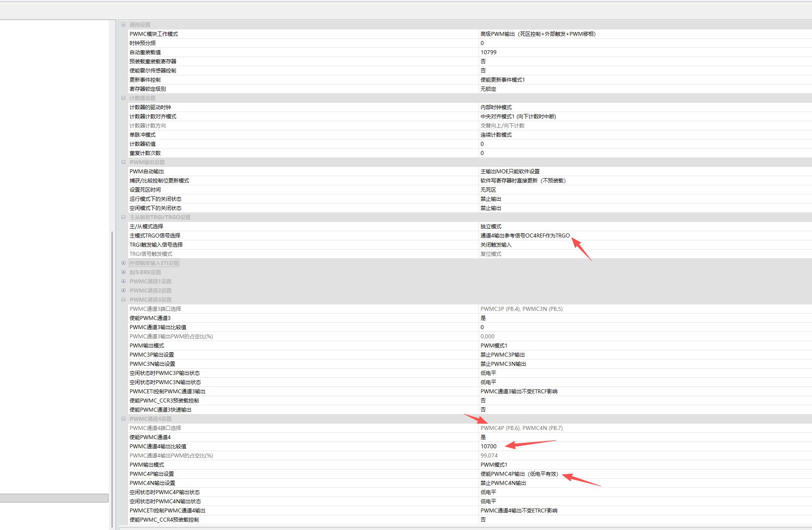Image resolution: width=812 pixels, height=530 pixels.
Task: Click the left panel horizontal scrollbar
Action: point(54,498)
